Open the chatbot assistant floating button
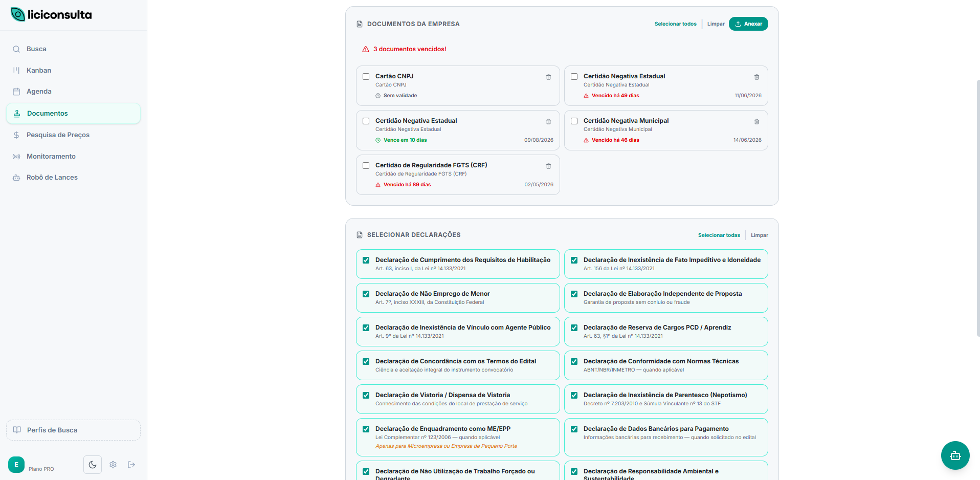The width and height of the screenshot is (980, 480). click(x=955, y=455)
